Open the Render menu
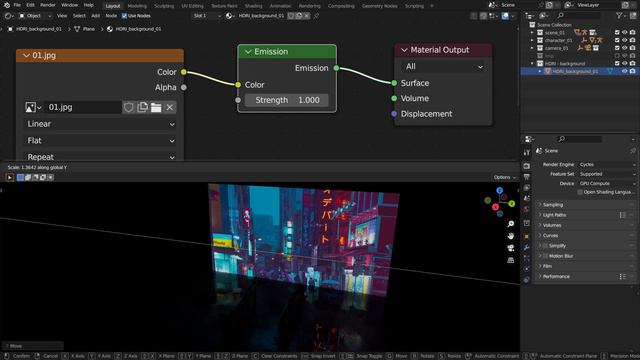This screenshot has height=360, width=640. pos(48,5)
